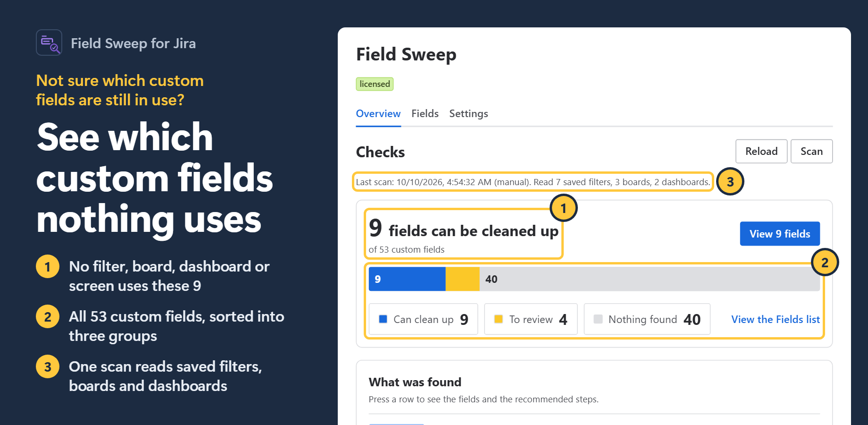Click the Reload button

[761, 151]
